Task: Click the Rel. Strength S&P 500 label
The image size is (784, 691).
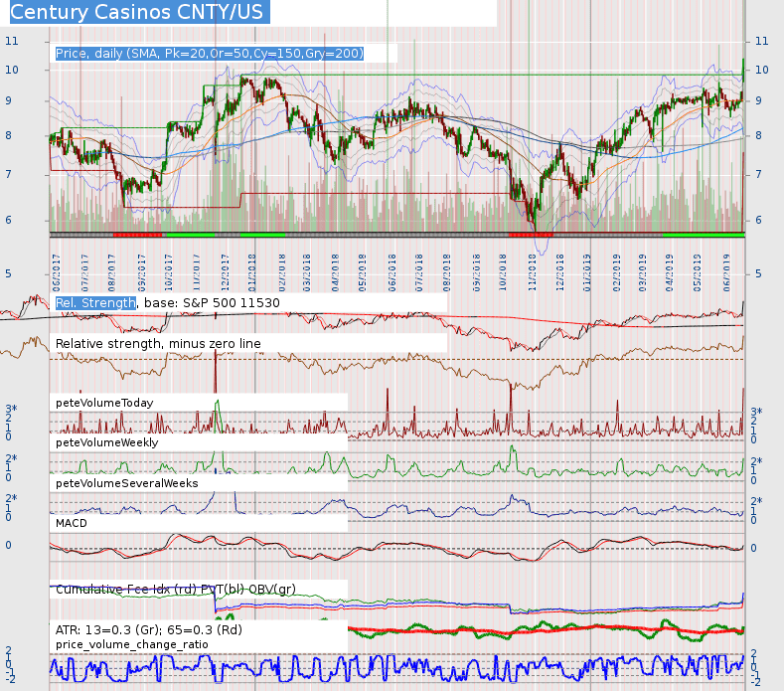Action: pyautogui.click(x=168, y=302)
